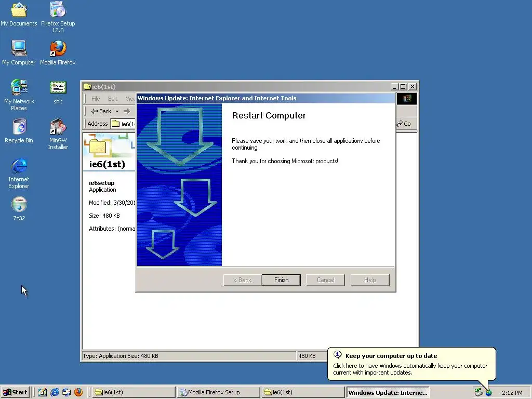Image resolution: width=532 pixels, height=399 pixels.
Task: Click the disabled Back wizard button
Action: (243, 280)
